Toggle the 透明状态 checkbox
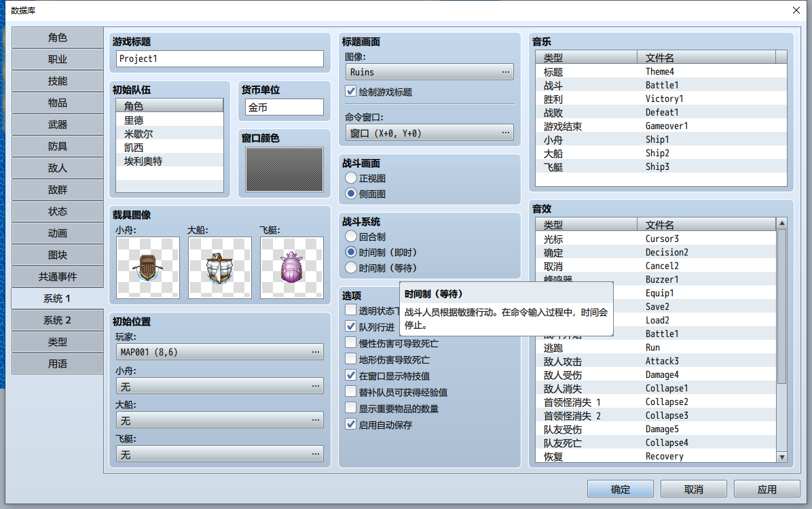Screen dimensions: 812x509 (350, 310)
